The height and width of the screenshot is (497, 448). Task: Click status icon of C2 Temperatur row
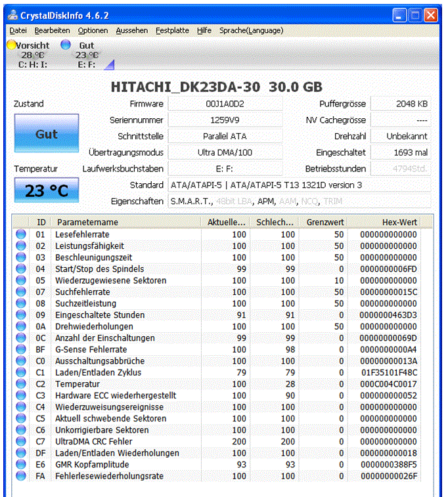tap(21, 384)
